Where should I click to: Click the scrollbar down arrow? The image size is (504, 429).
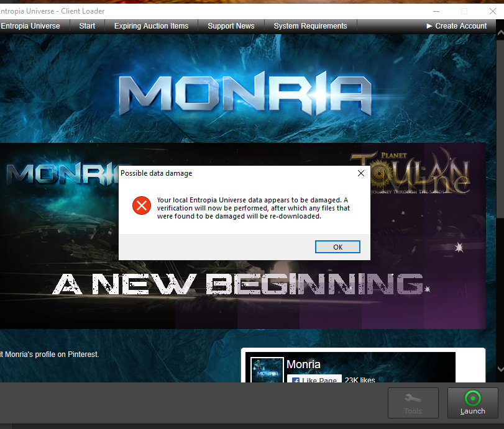pos(500,369)
